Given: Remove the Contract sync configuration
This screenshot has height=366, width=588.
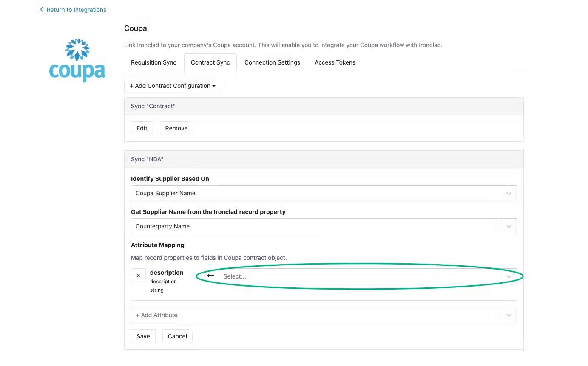Looking at the screenshot, I should (x=176, y=128).
